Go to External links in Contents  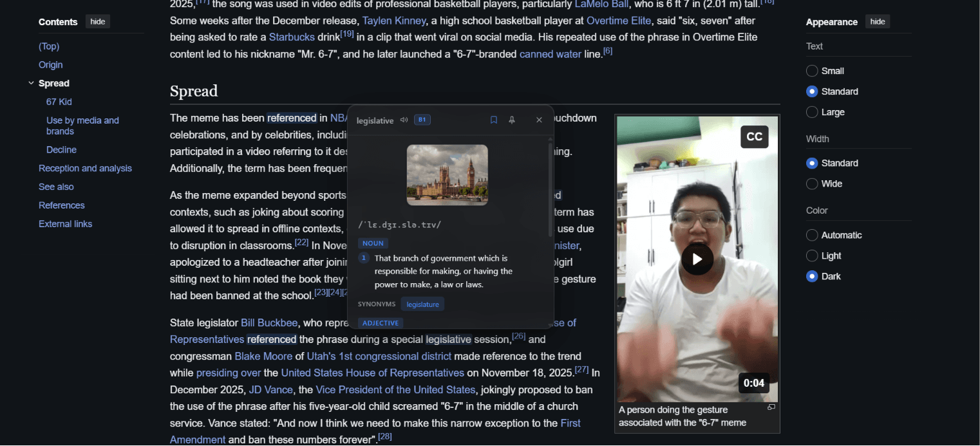[65, 224]
